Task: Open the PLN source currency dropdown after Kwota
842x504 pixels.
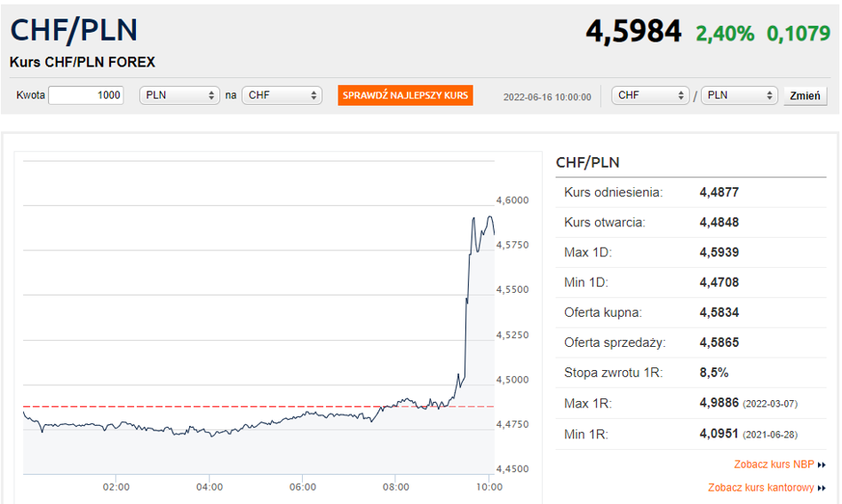Action: [x=179, y=96]
